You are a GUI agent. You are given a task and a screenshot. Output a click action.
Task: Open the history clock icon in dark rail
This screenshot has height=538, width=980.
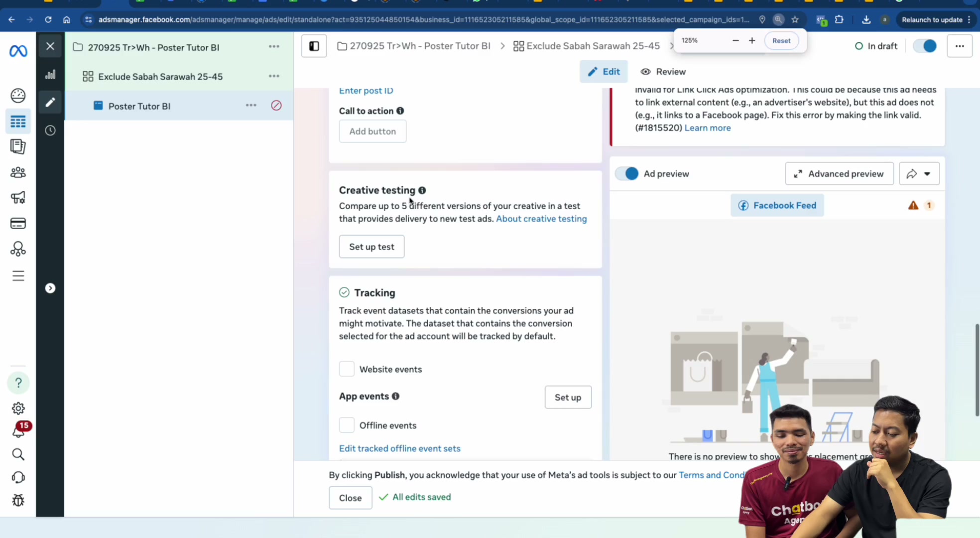pos(50,131)
